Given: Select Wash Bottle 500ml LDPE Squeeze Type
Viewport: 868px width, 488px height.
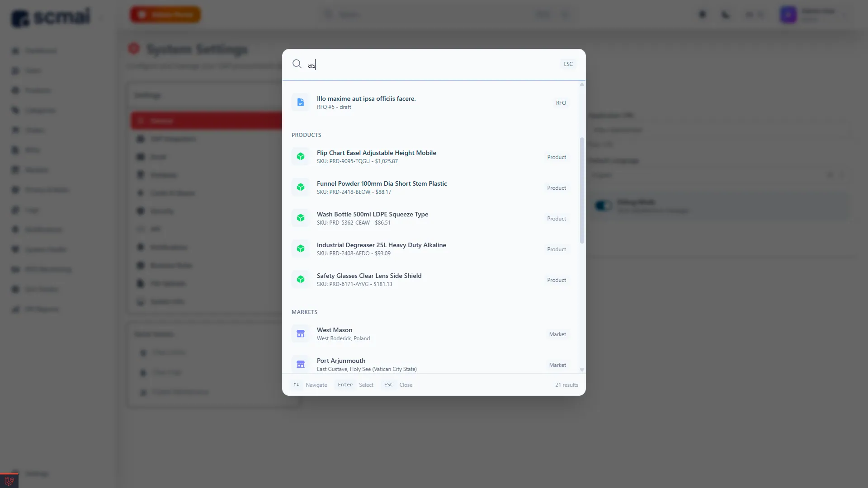Looking at the screenshot, I should 430,218.
